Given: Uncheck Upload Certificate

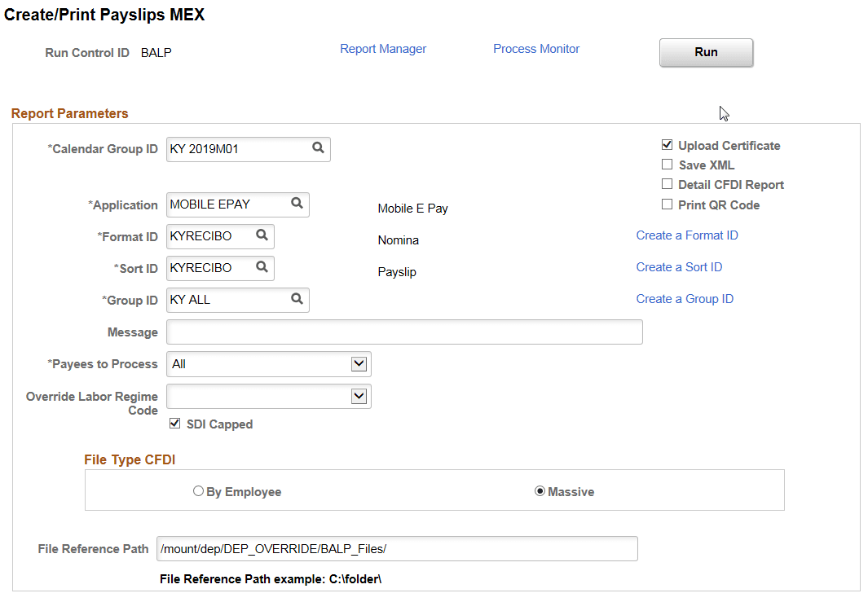Looking at the screenshot, I should click(x=667, y=144).
